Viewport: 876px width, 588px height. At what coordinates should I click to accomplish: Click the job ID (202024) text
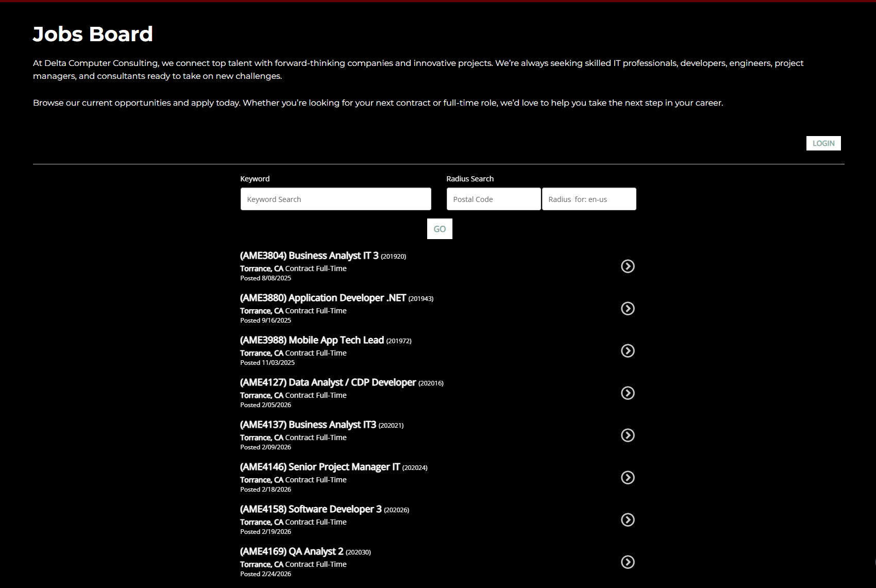tap(415, 468)
